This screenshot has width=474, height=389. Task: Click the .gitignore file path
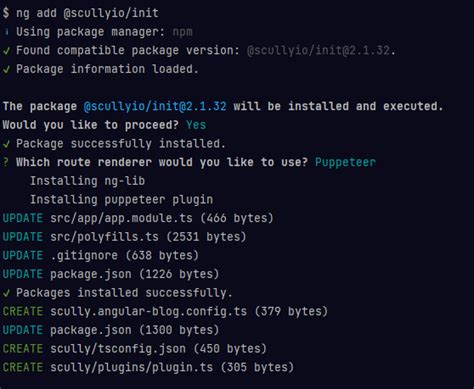84,256
